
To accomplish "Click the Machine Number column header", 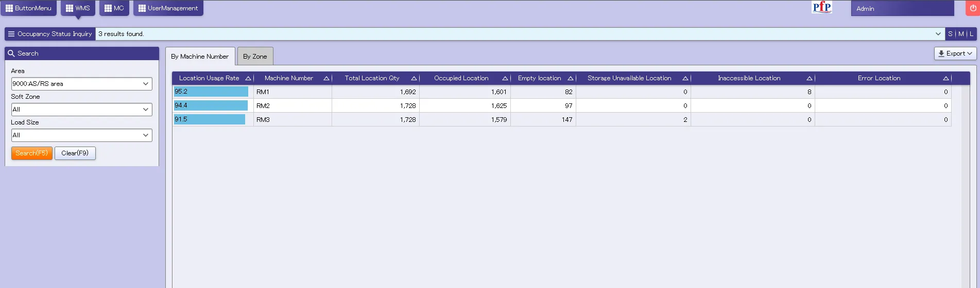I will pos(293,78).
